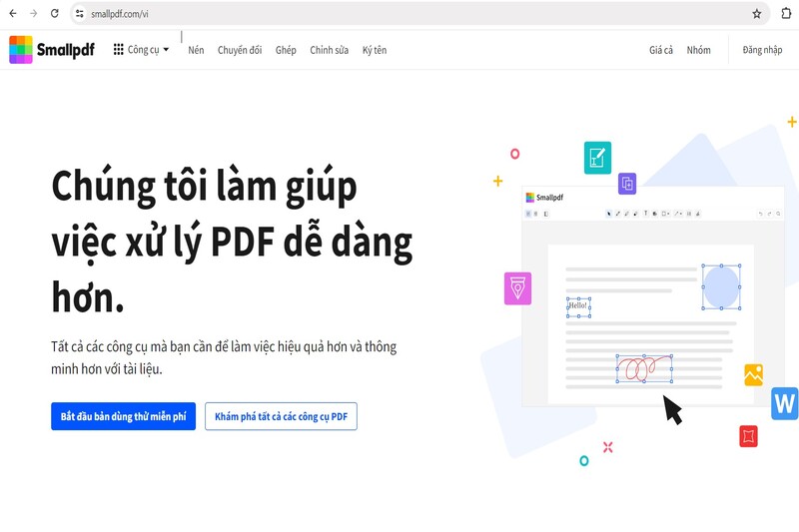
Task: Click the yellow image icon in illustration
Action: click(753, 375)
